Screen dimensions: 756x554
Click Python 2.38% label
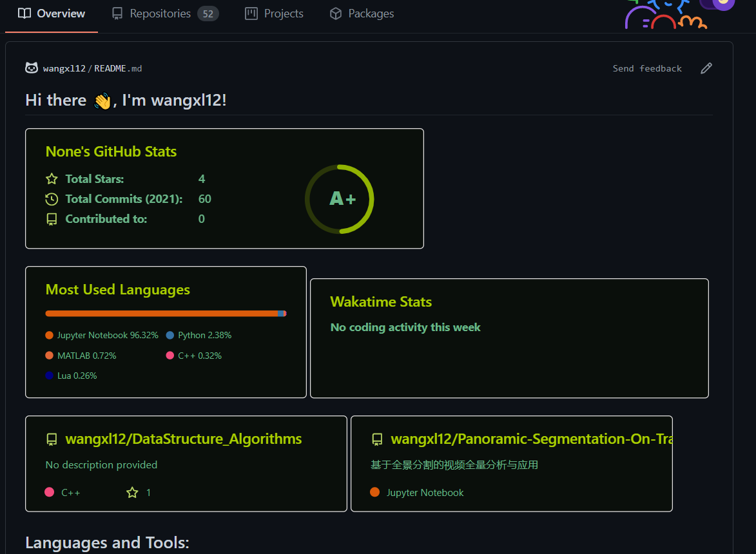click(204, 335)
